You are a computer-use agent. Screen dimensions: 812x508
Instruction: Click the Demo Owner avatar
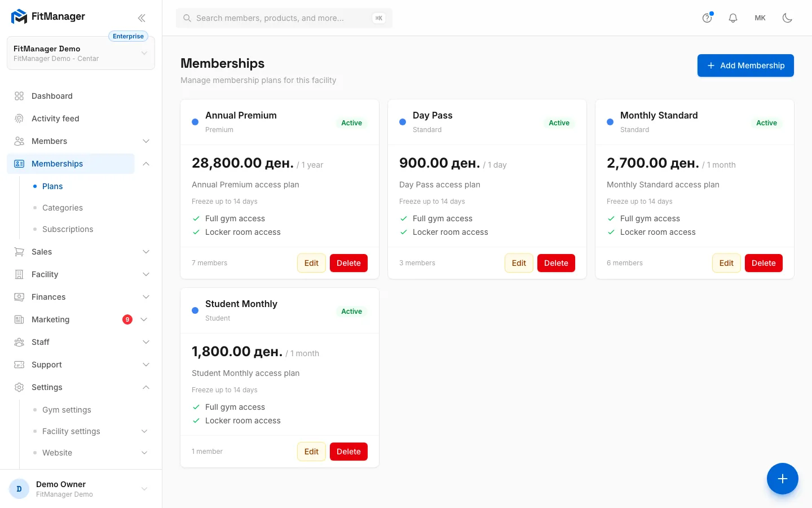click(19, 489)
